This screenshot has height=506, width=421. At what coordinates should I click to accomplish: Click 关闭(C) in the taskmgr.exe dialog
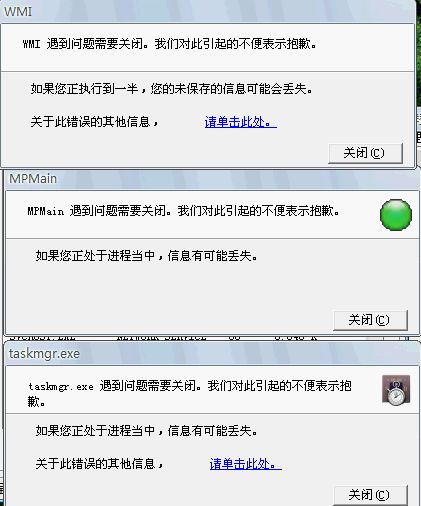[x=370, y=495]
